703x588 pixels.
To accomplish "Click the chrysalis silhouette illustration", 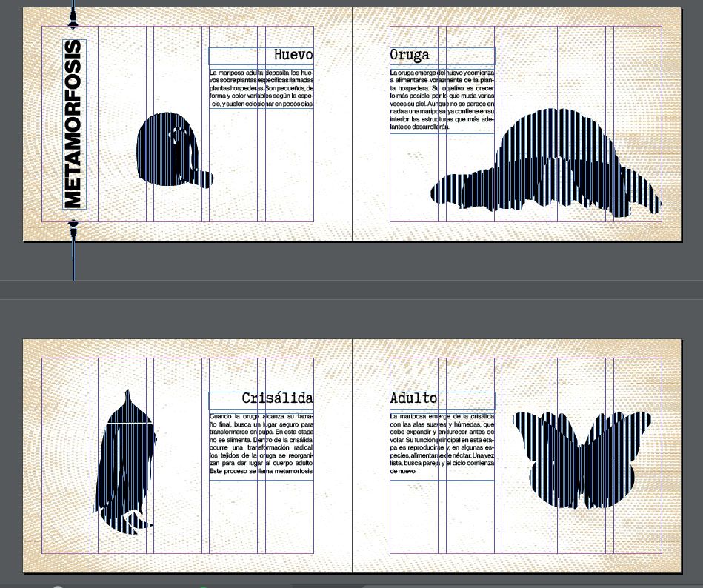I will (125, 462).
